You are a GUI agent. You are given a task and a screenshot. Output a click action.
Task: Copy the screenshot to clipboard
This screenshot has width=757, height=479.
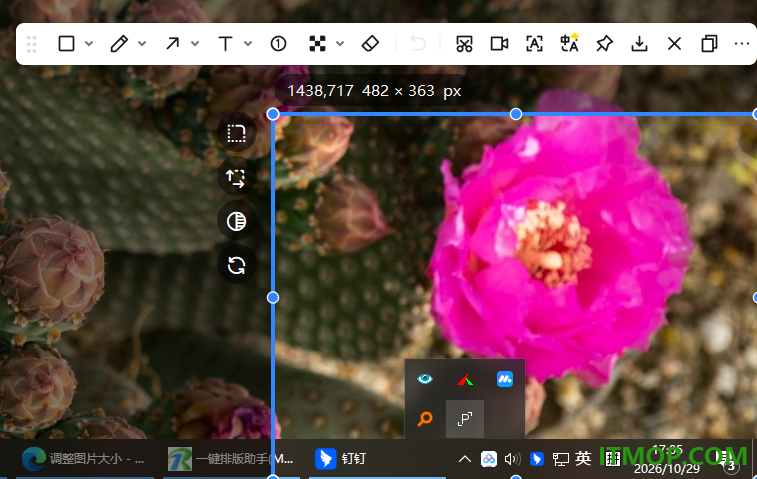coord(709,44)
